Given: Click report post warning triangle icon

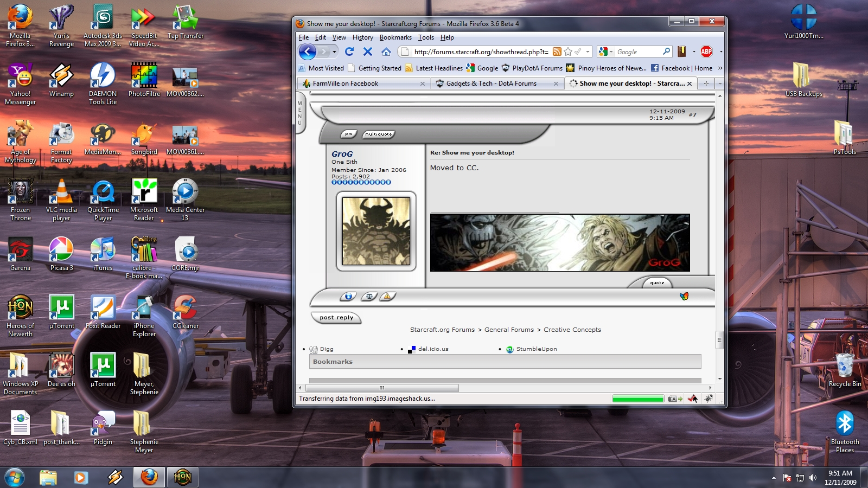Looking at the screenshot, I should 387,296.
